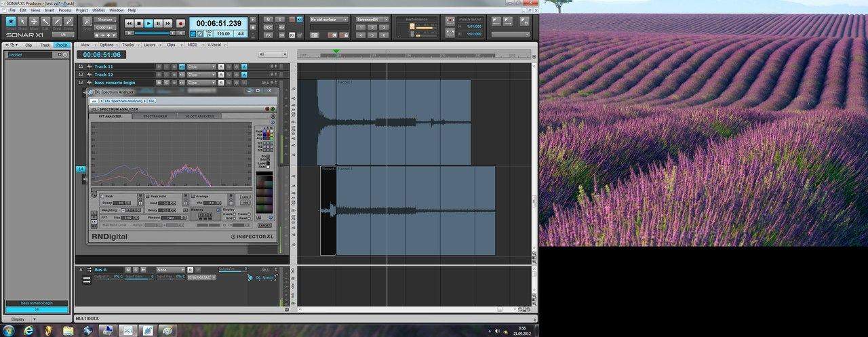This screenshot has width=868, height=337.
Task: Mute Track 11
Action: pos(159,66)
